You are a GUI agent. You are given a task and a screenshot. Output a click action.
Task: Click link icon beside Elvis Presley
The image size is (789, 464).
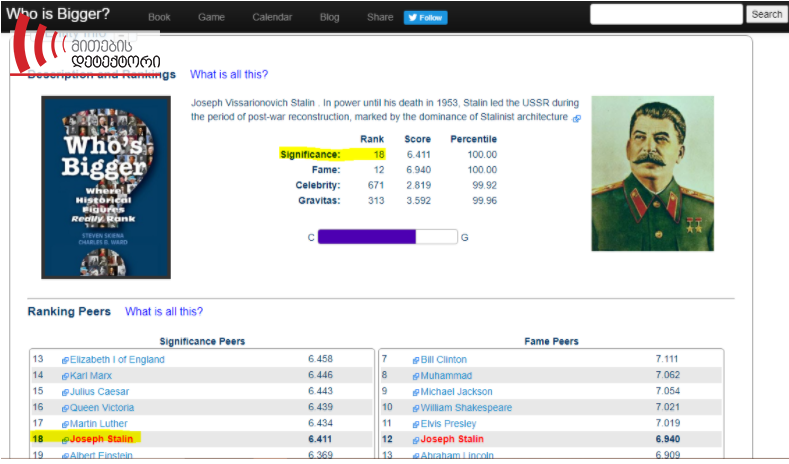tap(416, 425)
